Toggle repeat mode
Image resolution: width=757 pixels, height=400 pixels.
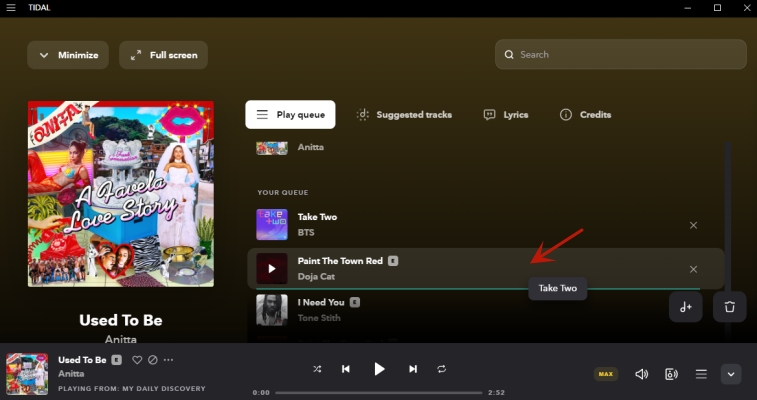tap(442, 369)
